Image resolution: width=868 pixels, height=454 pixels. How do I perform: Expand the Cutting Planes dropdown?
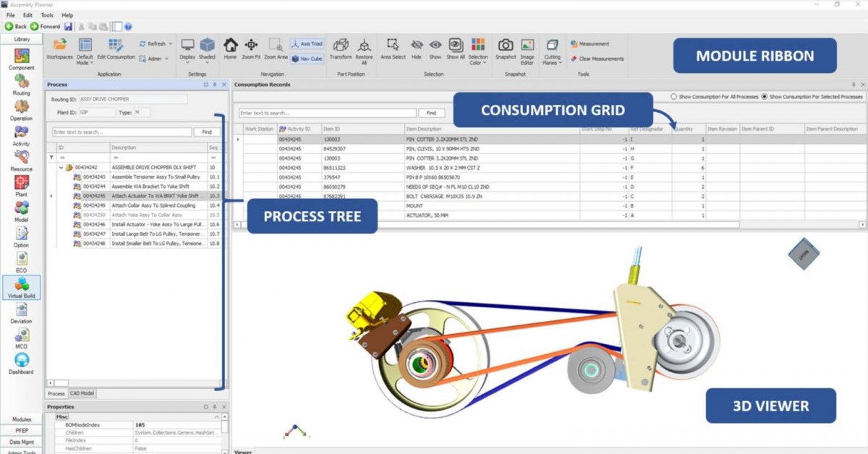pos(552,51)
